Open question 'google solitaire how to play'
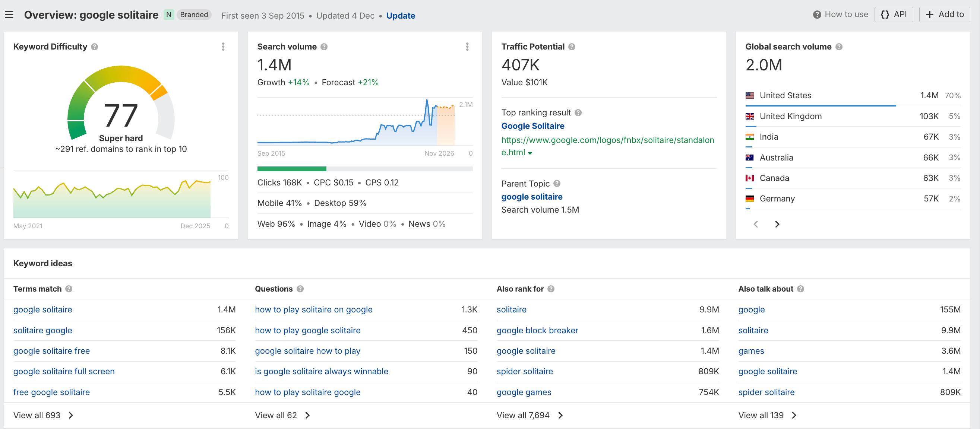The height and width of the screenshot is (429, 980). click(307, 351)
